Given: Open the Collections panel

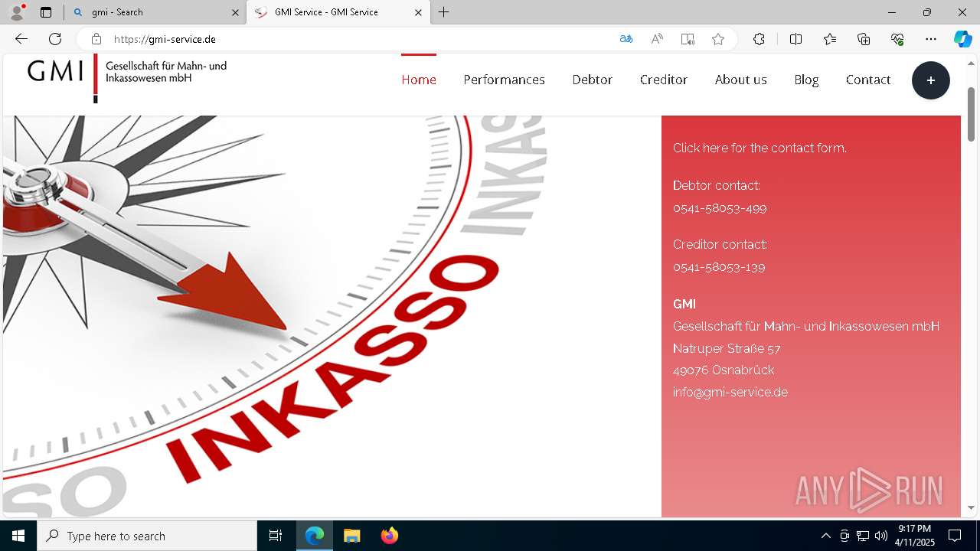Looking at the screenshot, I should coord(864,39).
